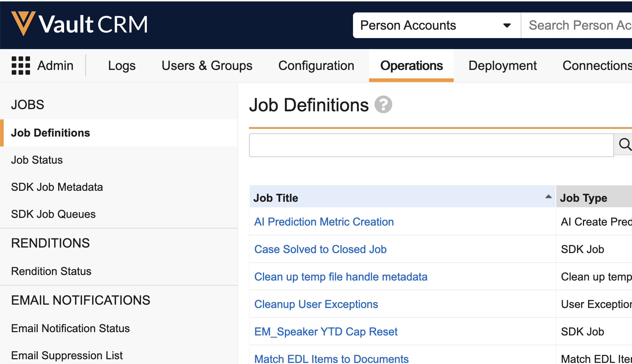Open the Users & Groups tab
632x364 pixels.
point(207,66)
